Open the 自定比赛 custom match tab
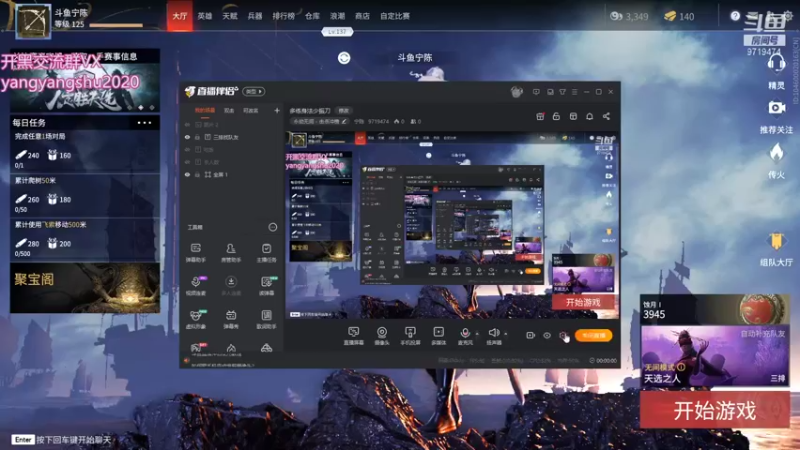This screenshot has width=800, height=450. (x=395, y=16)
